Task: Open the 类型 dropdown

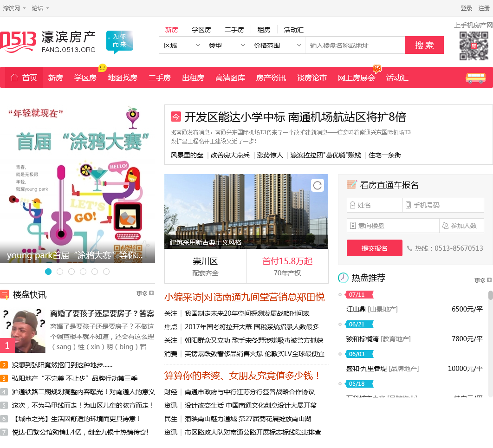Action: pos(227,45)
